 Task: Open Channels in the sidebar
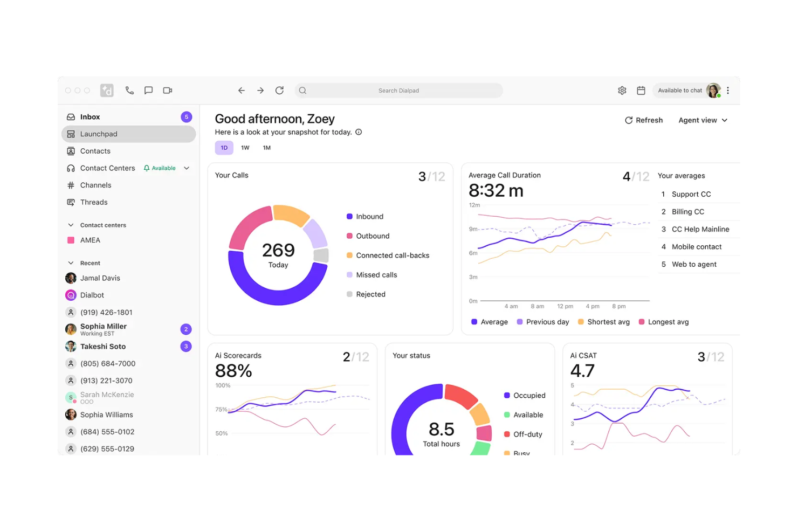pyautogui.click(x=95, y=185)
